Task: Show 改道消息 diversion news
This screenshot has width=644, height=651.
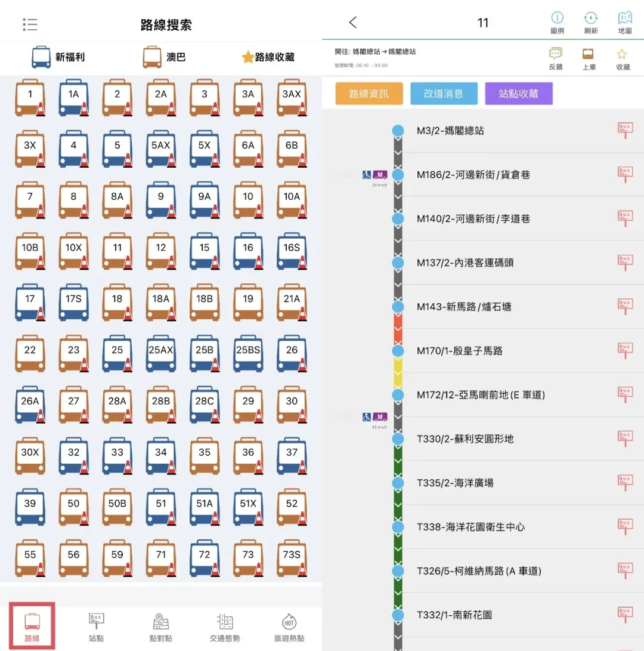Action: 444,93
